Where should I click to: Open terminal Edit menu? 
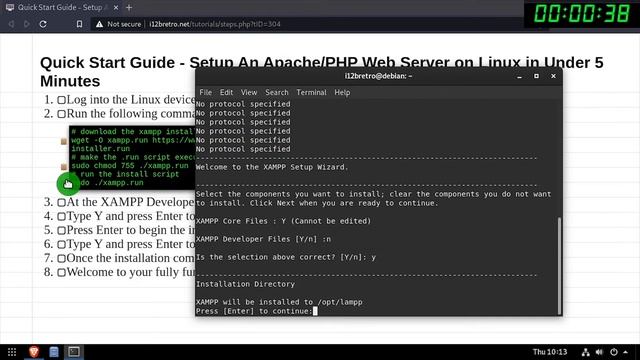coord(226,92)
